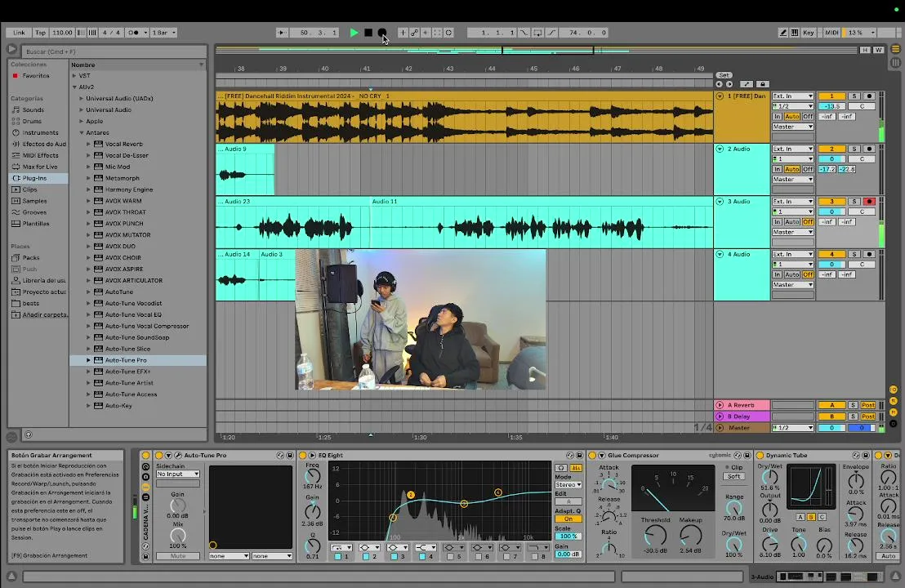Screen dimensions: 905x588
Task: Collapse the AUv2 folder
Action: 74,87
